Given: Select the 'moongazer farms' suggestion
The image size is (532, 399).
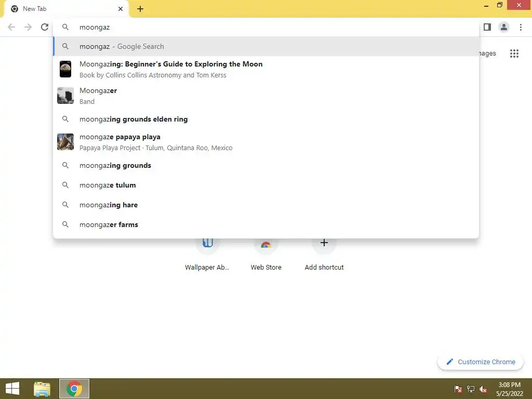Looking at the screenshot, I should (x=267, y=224).
